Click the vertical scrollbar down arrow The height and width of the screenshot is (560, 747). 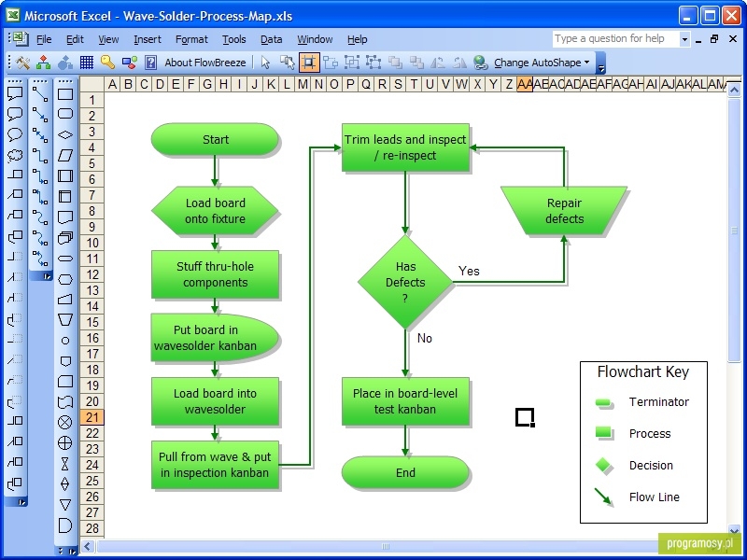coord(734,529)
